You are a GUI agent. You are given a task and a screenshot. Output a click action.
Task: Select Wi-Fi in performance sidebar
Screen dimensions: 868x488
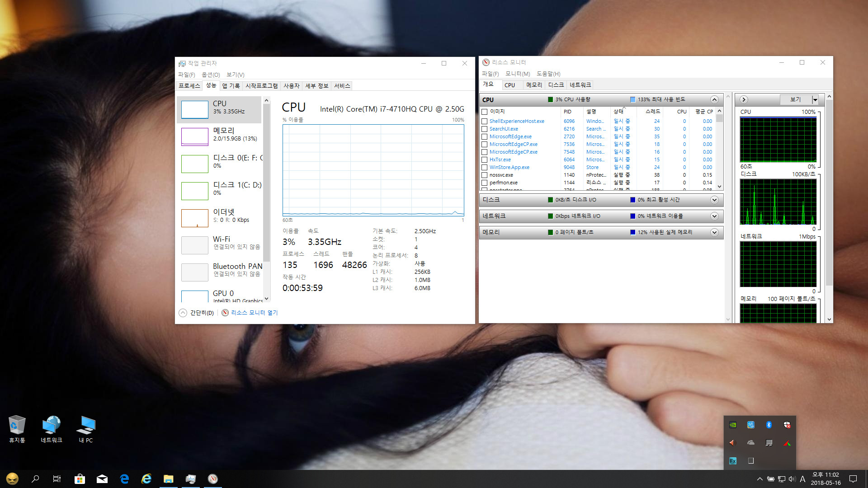click(x=219, y=245)
